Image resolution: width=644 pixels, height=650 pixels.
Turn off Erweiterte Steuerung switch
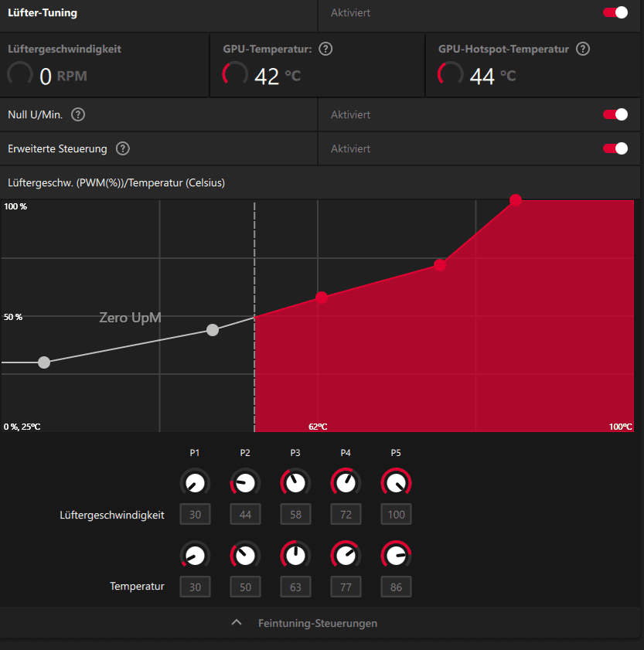tap(615, 148)
